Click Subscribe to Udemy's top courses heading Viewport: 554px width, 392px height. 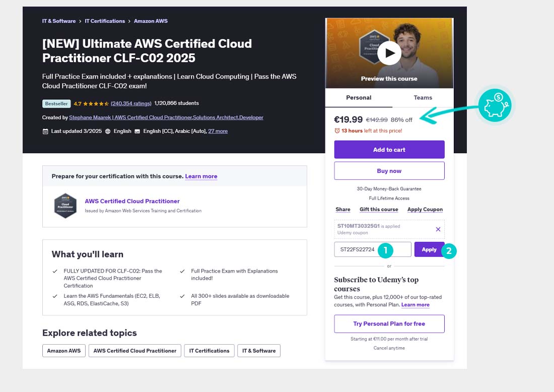tap(376, 284)
